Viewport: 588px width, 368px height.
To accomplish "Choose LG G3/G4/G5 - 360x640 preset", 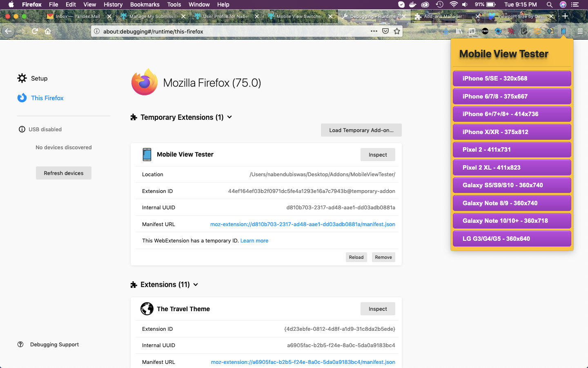I will pos(512,239).
